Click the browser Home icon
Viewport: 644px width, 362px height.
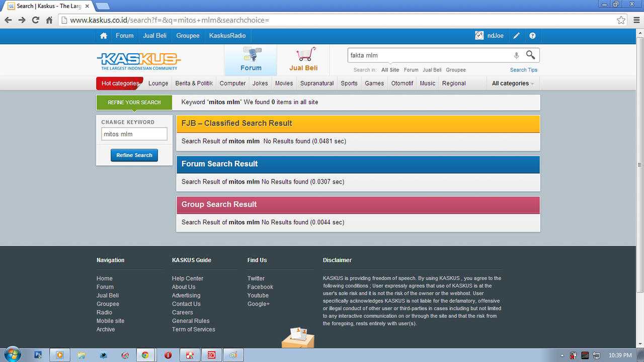(x=49, y=20)
